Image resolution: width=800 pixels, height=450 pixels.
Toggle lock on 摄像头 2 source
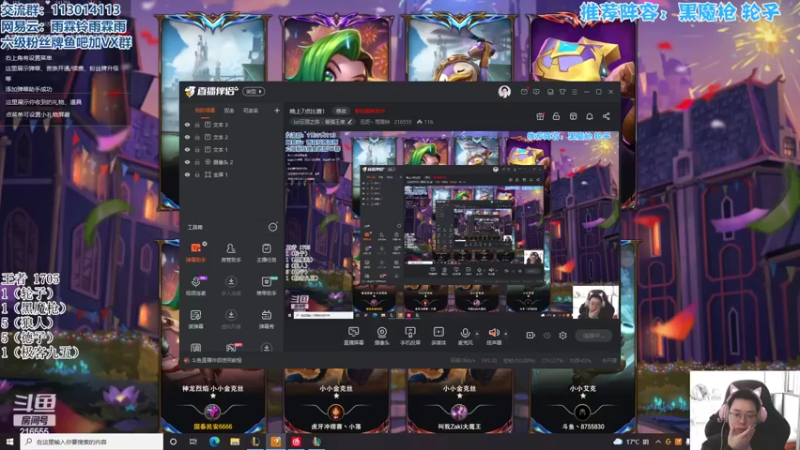[197, 162]
